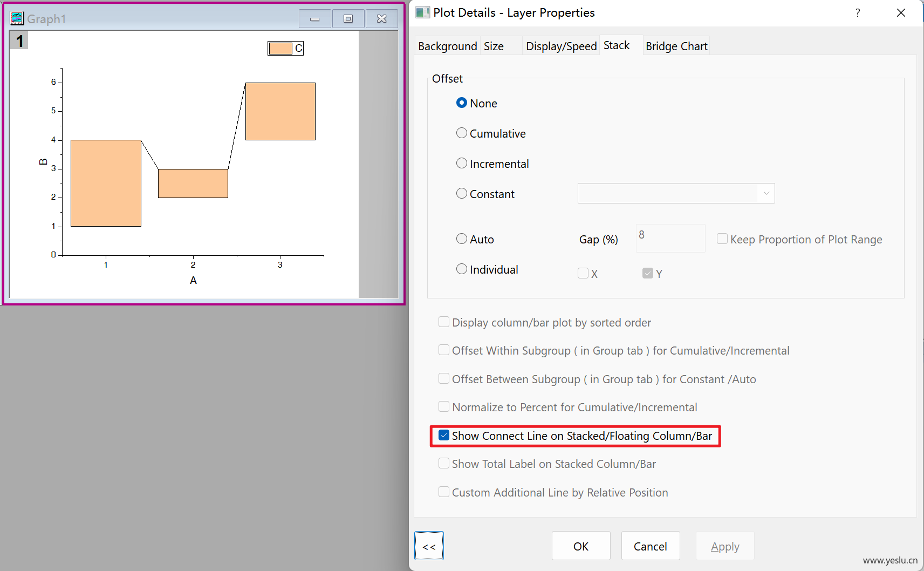Screen dimensions: 924x571
Task: Select the Incremental offset option
Action: coord(462,163)
